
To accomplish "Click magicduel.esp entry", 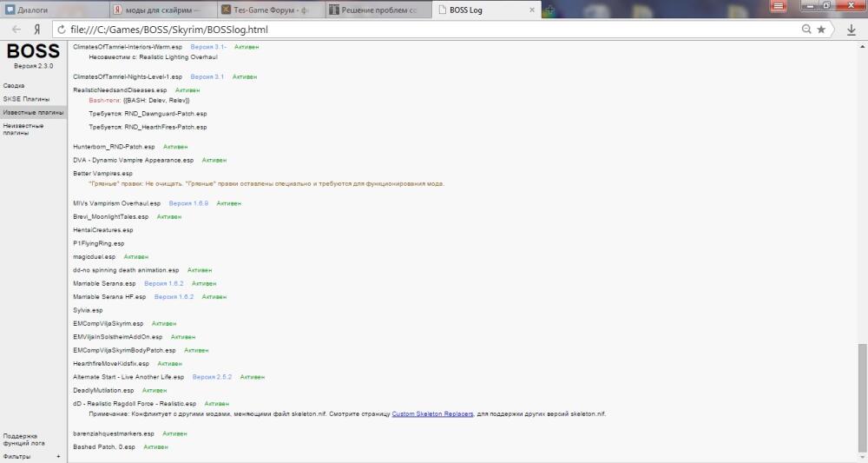I will coord(94,257).
